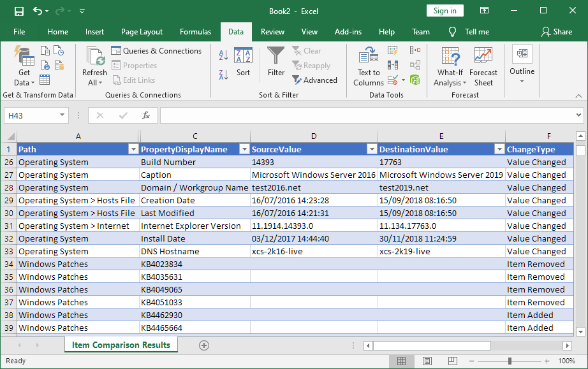Open the DestinationValue filter dropdown

(499, 150)
